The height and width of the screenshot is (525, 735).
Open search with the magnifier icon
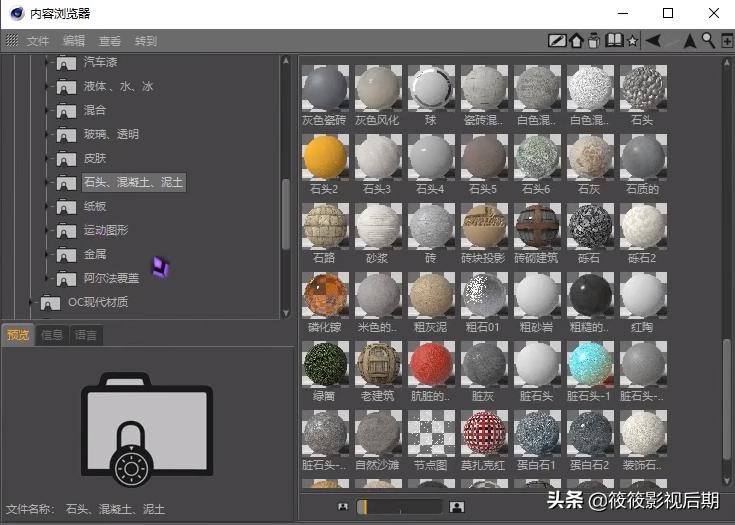(x=708, y=41)
